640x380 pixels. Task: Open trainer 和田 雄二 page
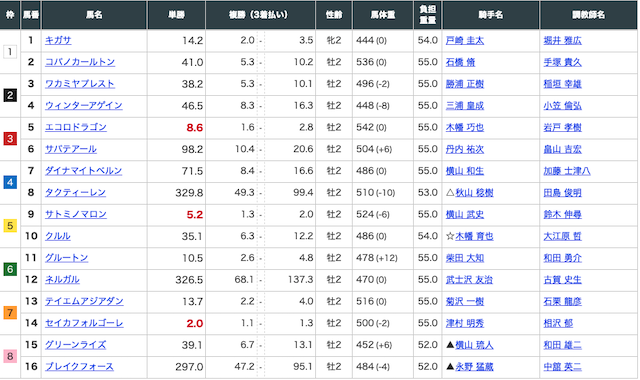(x=562, y=345)
